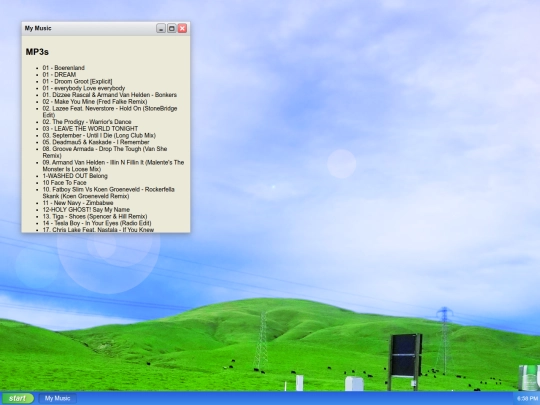This screenshot has width=540, height=405.
Task: Select '12-HOLY GHOST! Say My Name'
Action: 86,210
